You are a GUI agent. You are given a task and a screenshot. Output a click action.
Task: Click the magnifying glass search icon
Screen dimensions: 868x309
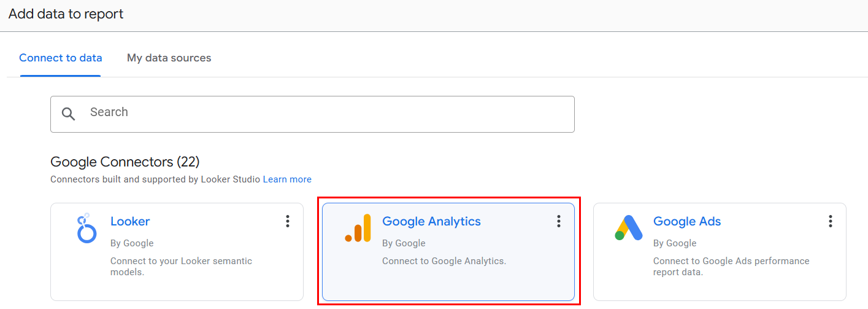pyautogui.click(x=68, y=114)
